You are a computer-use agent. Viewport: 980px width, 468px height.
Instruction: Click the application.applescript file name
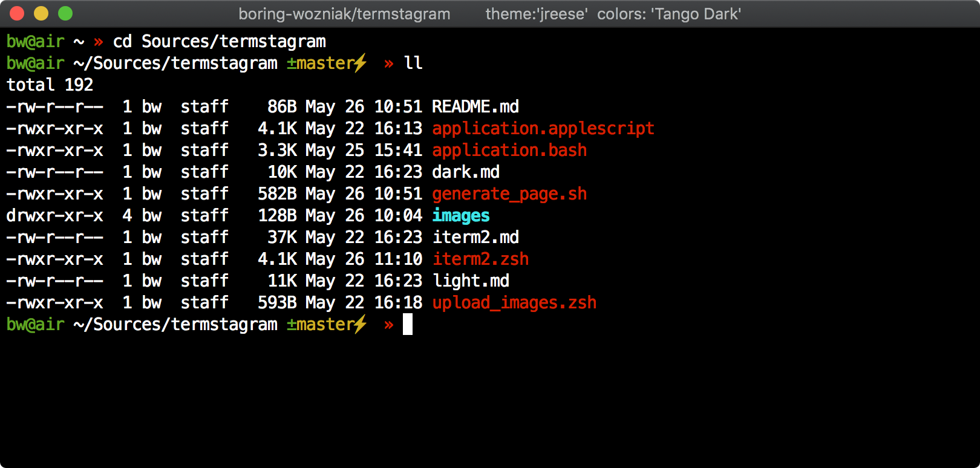pos(543,128)
